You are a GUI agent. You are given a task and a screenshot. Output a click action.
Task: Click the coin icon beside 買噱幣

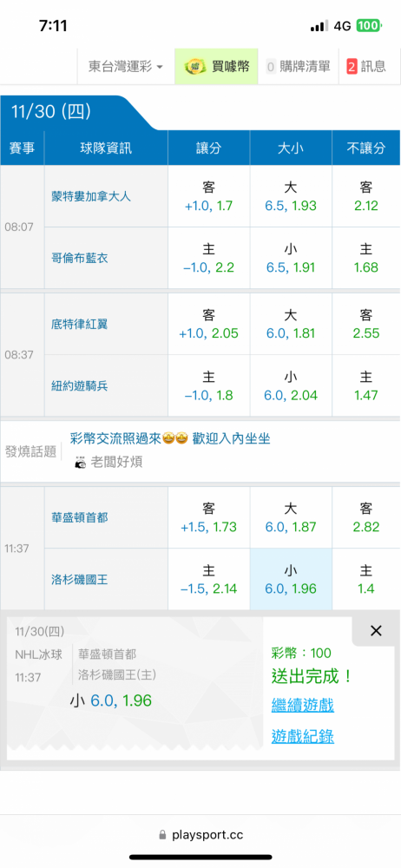point(195,67)
